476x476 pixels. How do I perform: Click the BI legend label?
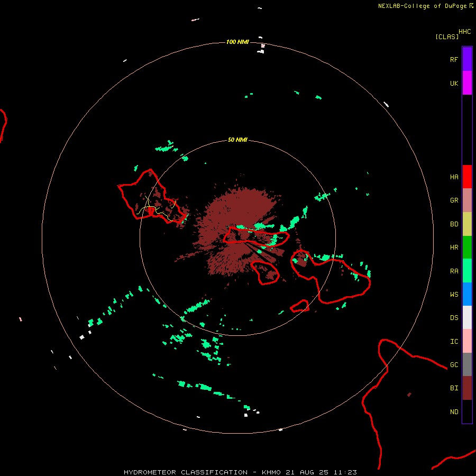454,388
